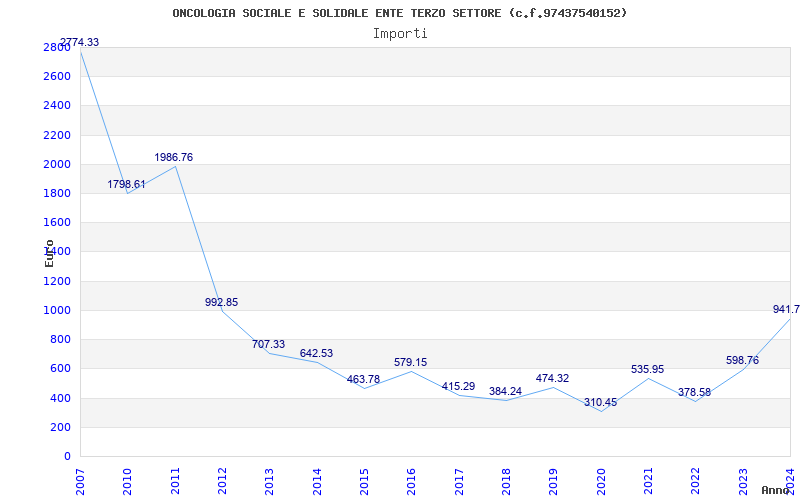
Task: Click the x-axis year label 2013
Action: (270, 482)
